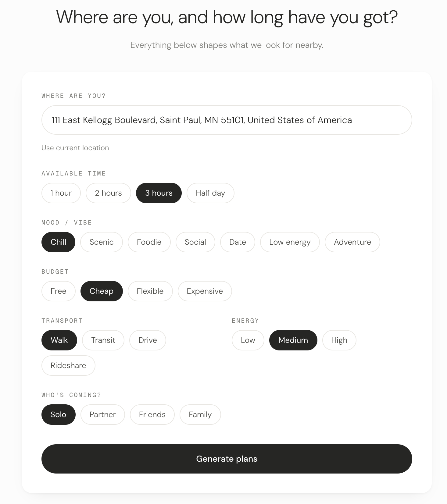447x504 pixels.
Task: Switch transport to Transit
Action: [103, 340]
